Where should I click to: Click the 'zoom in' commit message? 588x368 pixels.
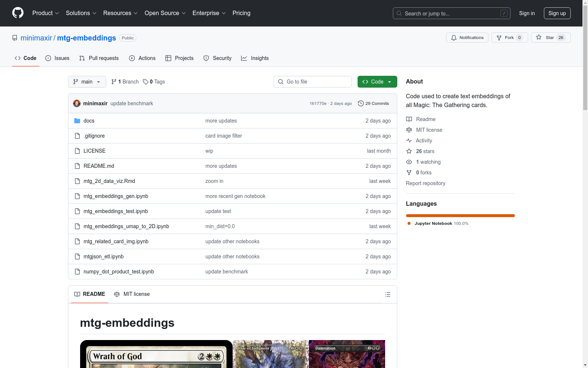214,181
